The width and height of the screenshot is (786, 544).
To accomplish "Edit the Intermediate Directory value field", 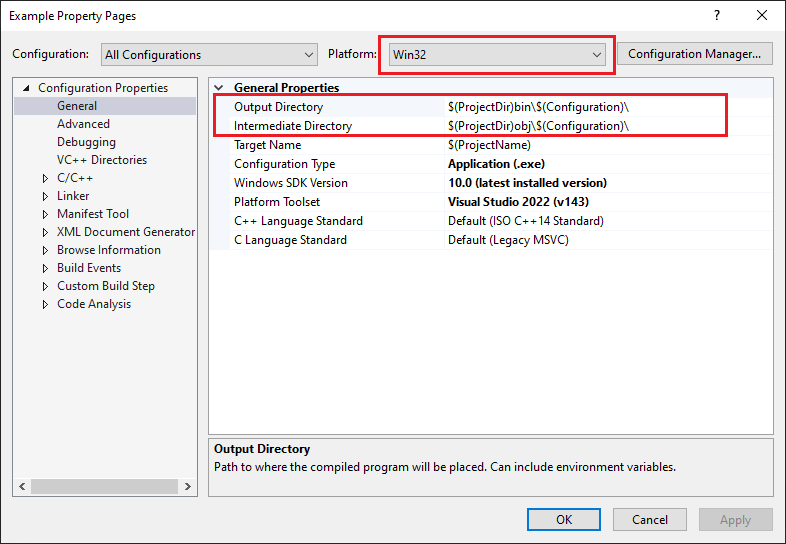I will tap(610, 126).
